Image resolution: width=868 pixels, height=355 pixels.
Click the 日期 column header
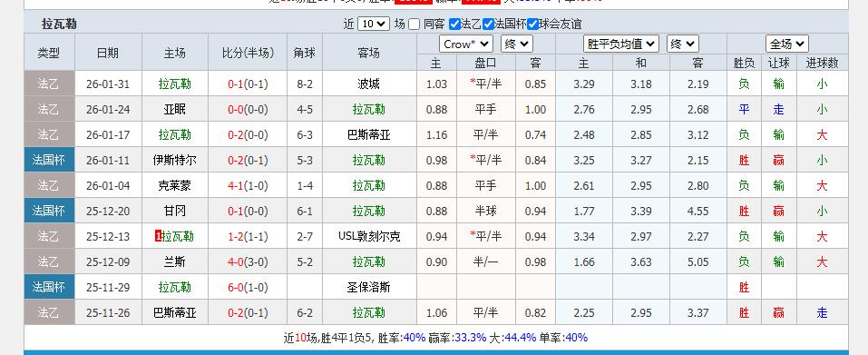pyautogui.click(x=107, y=54)
